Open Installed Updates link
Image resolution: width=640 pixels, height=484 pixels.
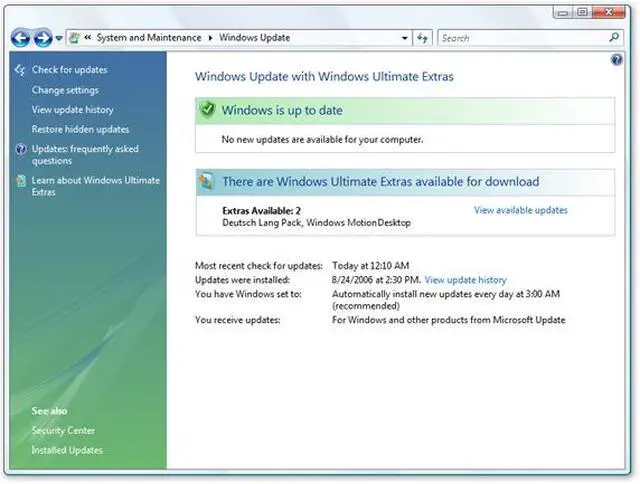[x=66, y=450]
